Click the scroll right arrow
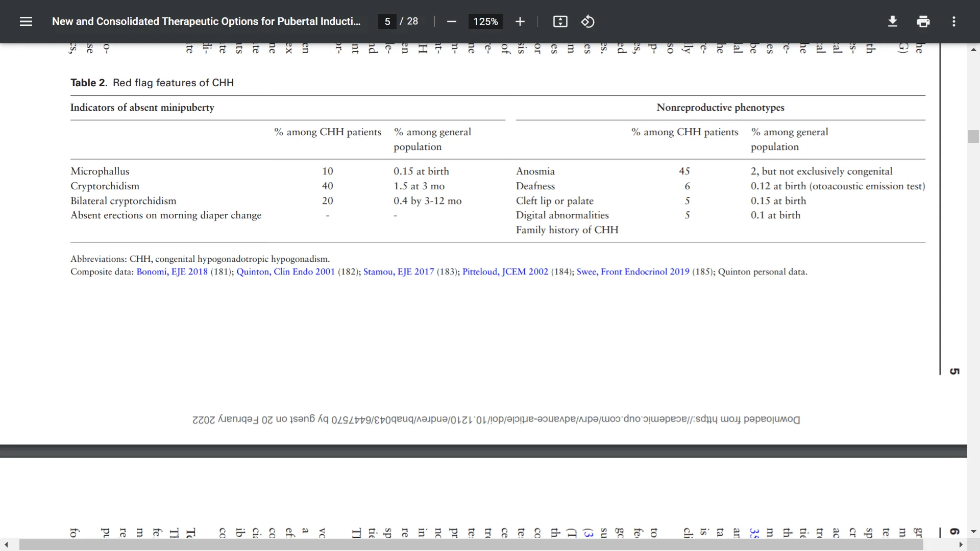980x551 pixels. [x=961, y=545]
